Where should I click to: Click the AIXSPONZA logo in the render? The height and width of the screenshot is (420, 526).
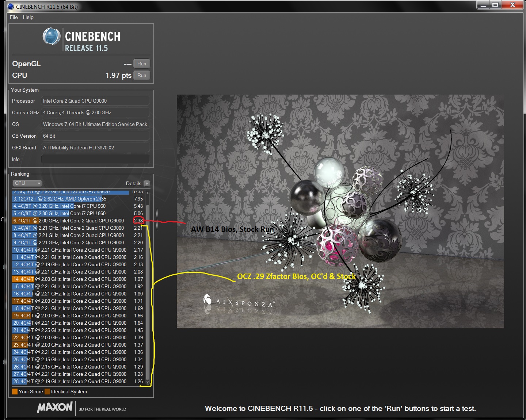[x=239, y=302]
